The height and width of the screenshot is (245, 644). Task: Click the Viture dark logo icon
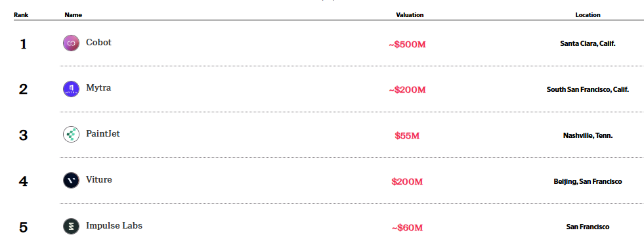click(x=71, y=181)
